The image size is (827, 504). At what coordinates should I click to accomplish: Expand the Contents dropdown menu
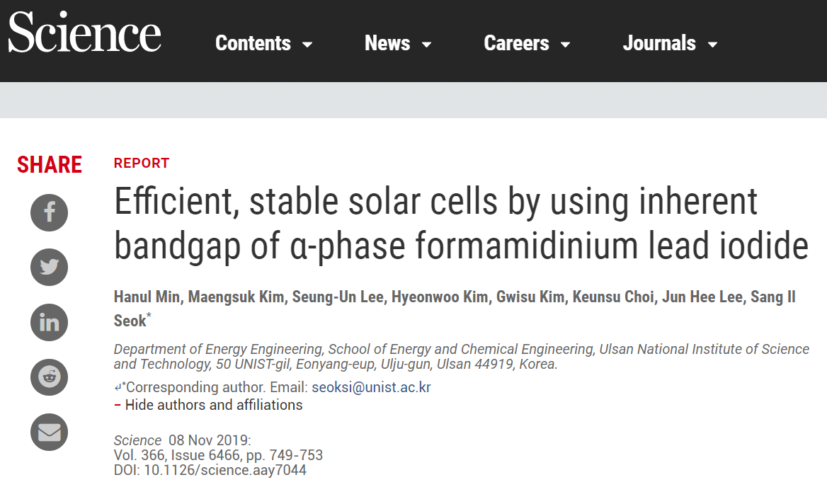[263, 43]
